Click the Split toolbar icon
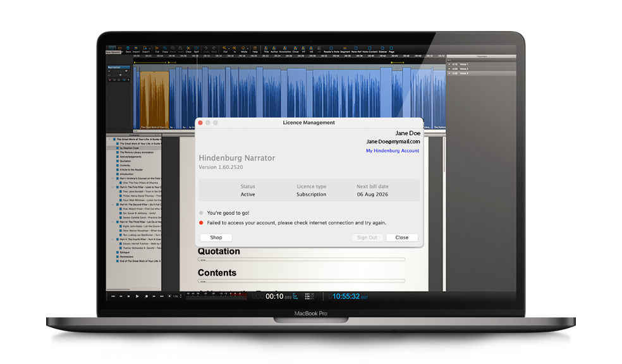 197,49
